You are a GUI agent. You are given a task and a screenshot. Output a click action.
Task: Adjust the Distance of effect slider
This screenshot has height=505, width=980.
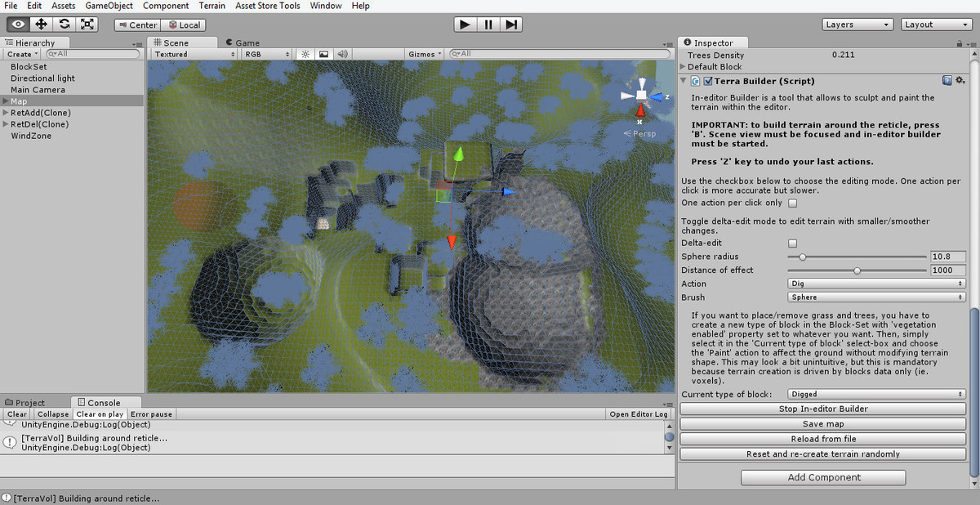point(857,270)
